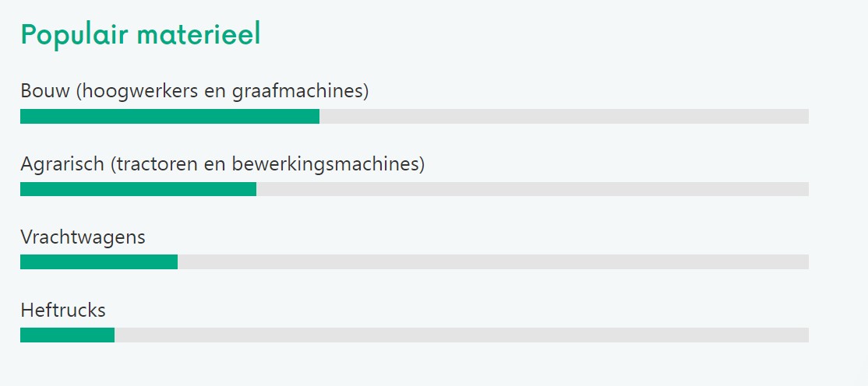Screen dimensions: 868x386
Task: Click the grey remainder of the Agrarisch bar
Action: 532,189
